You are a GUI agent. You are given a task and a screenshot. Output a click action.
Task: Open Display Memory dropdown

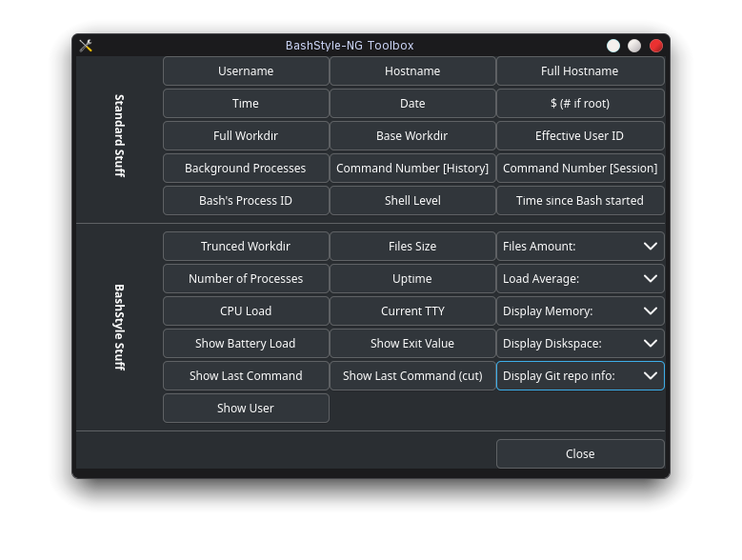pyautogui.click(x=580, y=310)
